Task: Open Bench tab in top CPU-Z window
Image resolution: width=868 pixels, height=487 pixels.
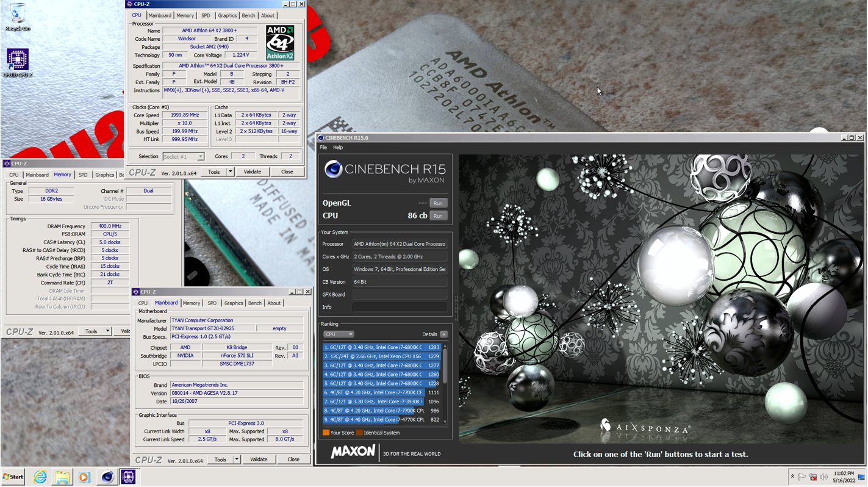Action: click(248, 16)
